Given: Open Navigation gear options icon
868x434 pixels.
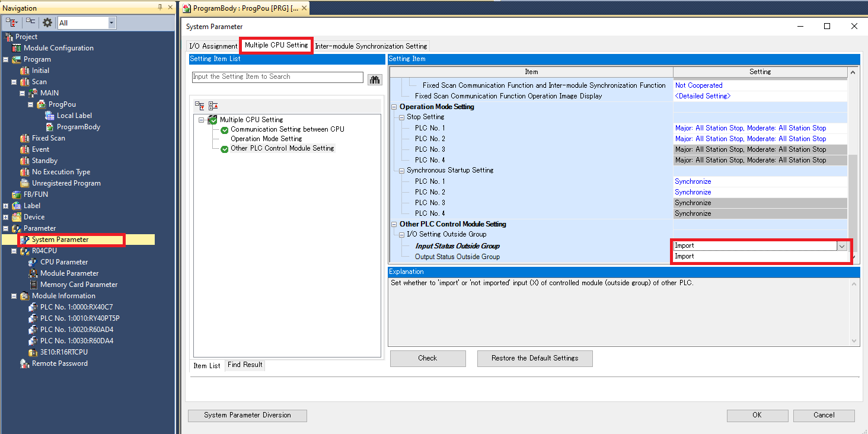Looking at the screenshot, I should tap(47, 23).
